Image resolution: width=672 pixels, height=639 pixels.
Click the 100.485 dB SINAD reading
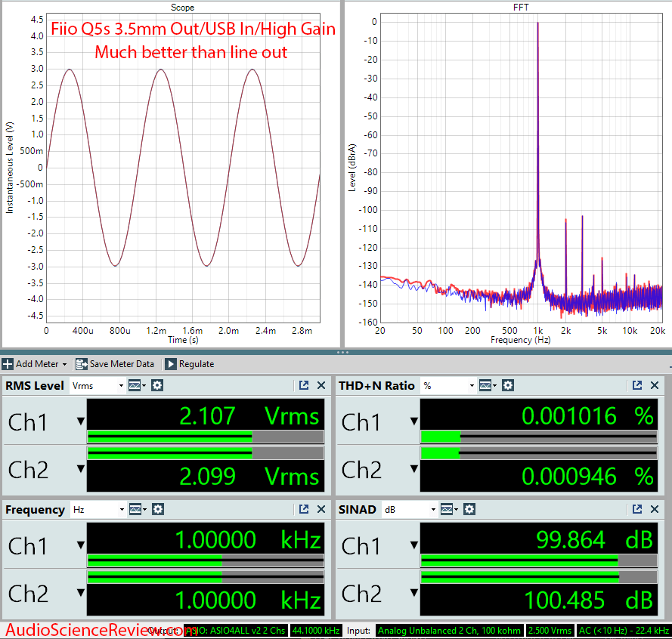point(588,600)
